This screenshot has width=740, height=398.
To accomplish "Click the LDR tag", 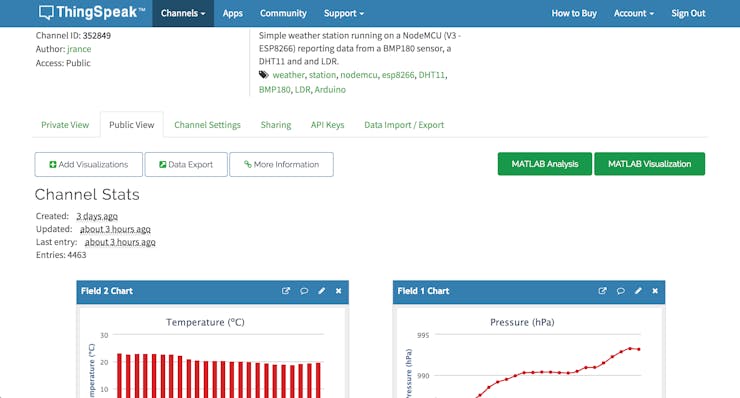I will click(303, 89).
